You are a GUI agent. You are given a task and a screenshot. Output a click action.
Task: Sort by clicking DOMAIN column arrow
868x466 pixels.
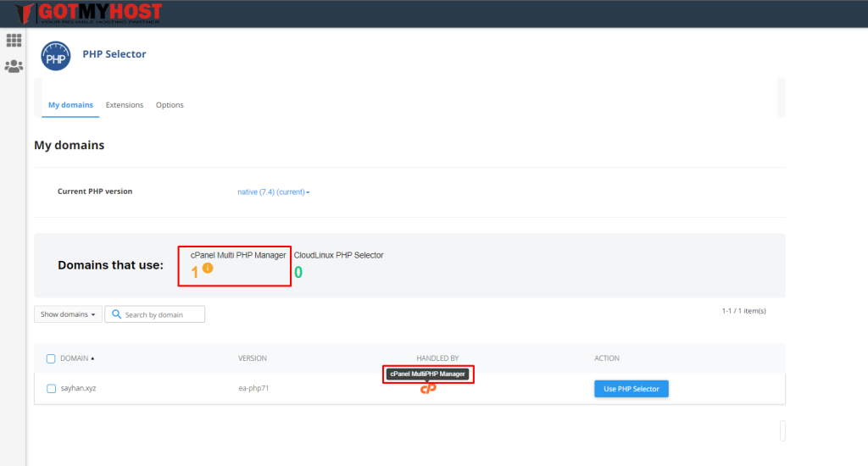coord(92,358)
